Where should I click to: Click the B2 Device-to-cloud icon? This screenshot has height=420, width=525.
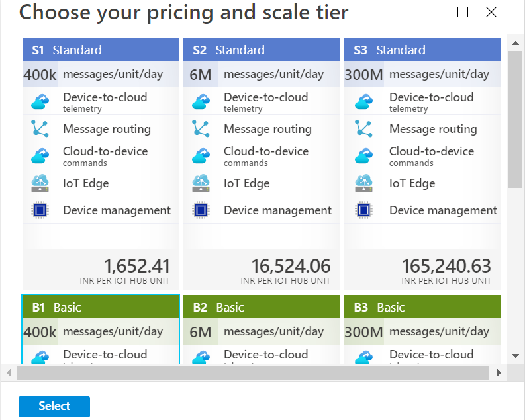(x=201, y=358)
